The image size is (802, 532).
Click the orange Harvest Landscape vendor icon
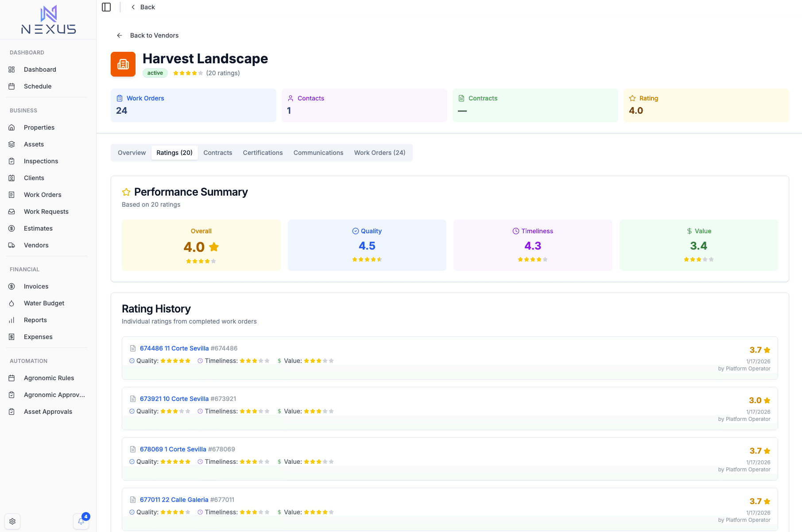(123, 64)
